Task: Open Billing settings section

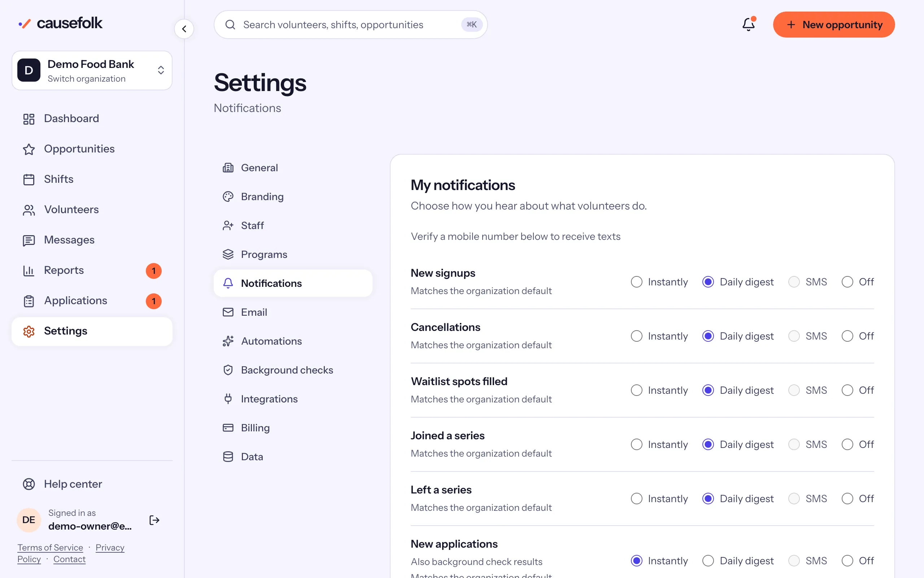Action: tap(293, 428)
